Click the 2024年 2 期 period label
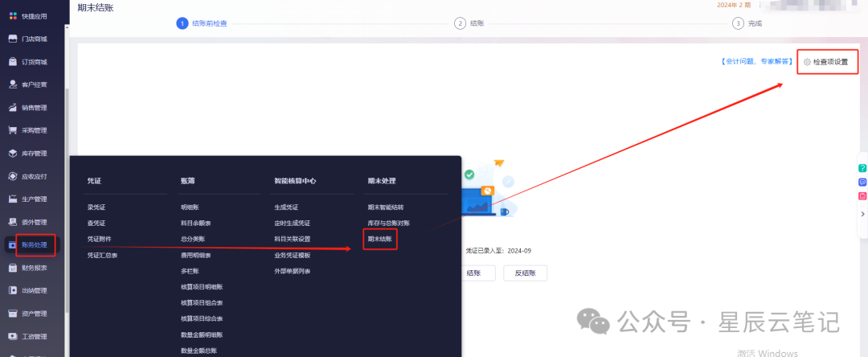Screen dimensions: 868x357 click(x=734, y=5)
